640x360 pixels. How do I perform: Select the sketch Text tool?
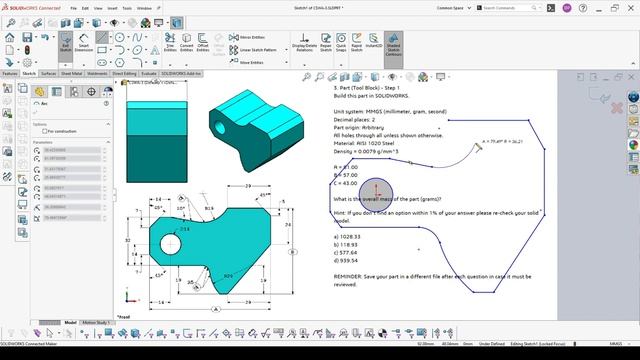coord(155,50)
